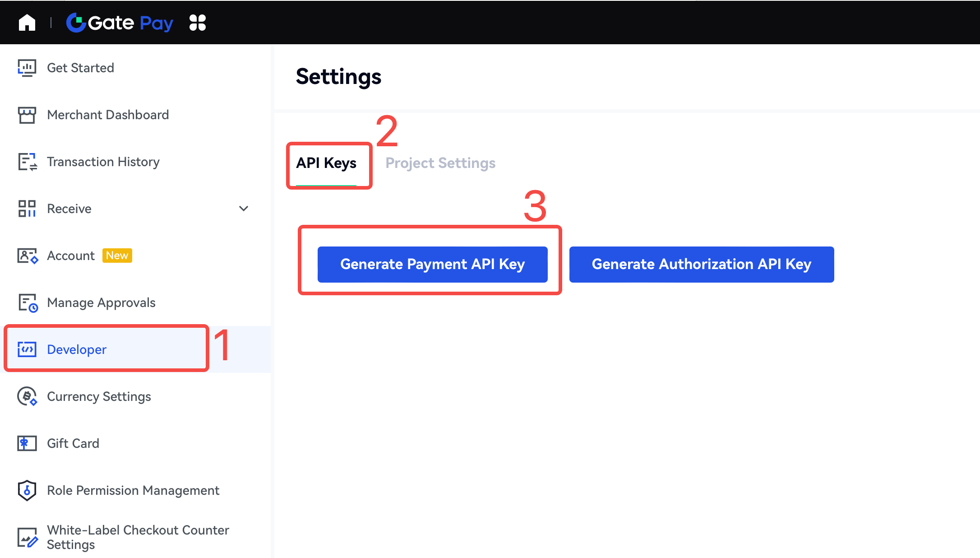The image size is (980, 558).
Task: Click the Manage Approvals icon
Action: (27, 303)
